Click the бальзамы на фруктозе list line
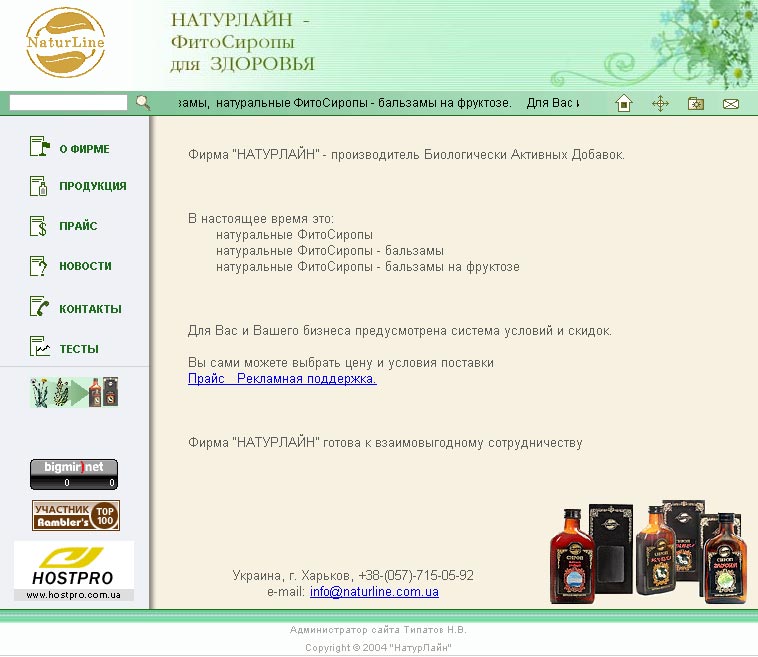 click(x=368, y=267)
